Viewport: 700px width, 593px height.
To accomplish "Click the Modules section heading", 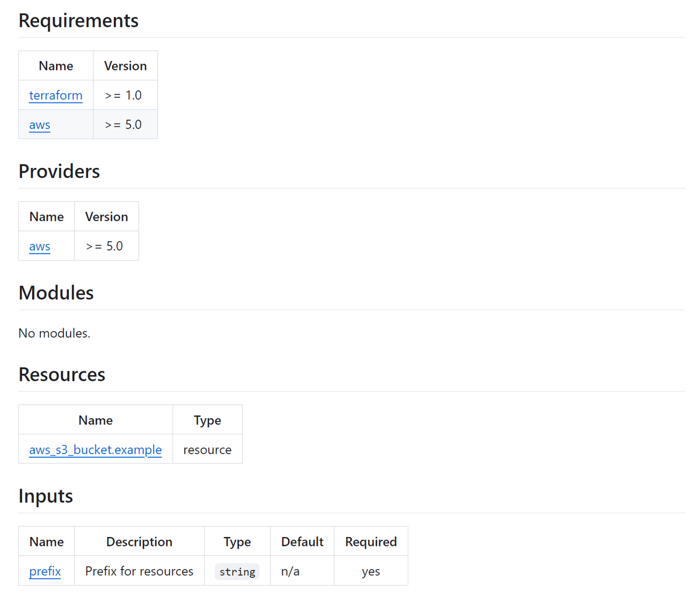I will point(56,293).
